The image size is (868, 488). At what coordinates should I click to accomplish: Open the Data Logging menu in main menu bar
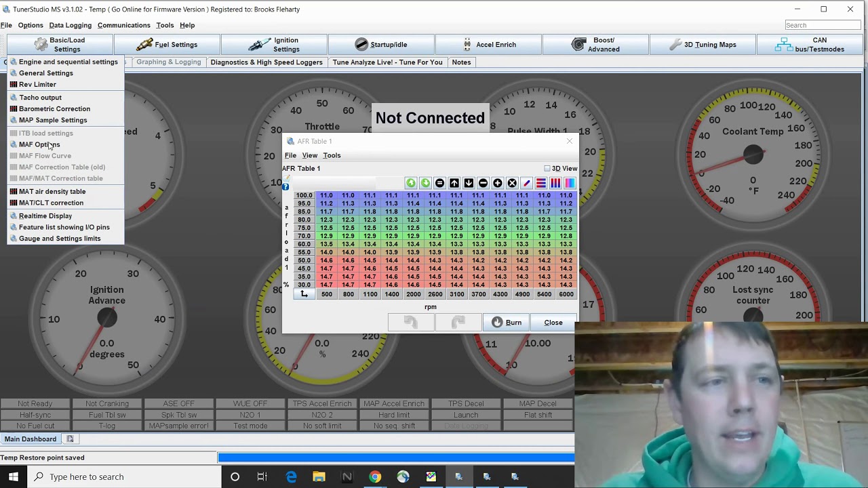tap(70, 25)
